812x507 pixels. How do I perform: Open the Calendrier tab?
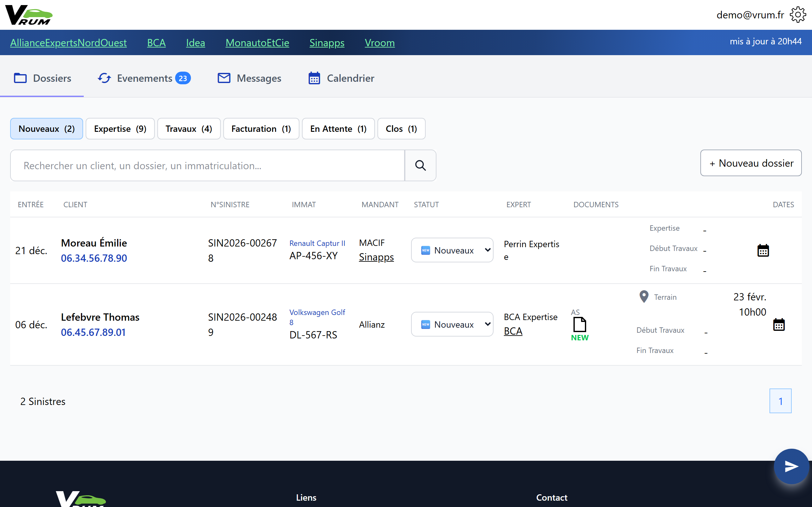tap(341, 78)
